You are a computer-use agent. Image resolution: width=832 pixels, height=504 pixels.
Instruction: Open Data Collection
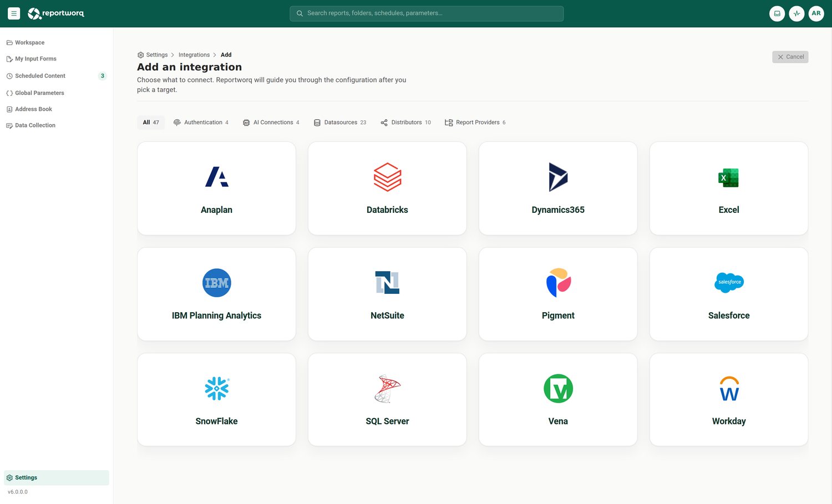(56, 125)
